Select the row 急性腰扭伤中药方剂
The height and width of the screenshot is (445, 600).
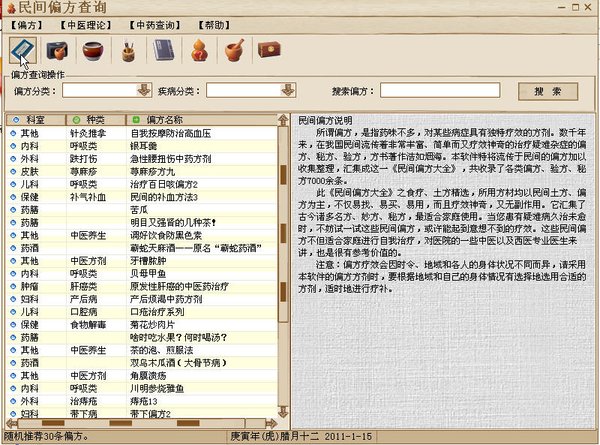coord(142,159)
